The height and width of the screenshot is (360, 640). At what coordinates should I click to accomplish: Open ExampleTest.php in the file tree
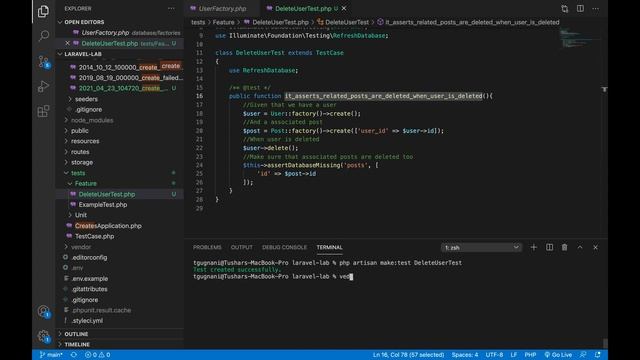pyautogui.click(x=102, y=205)
